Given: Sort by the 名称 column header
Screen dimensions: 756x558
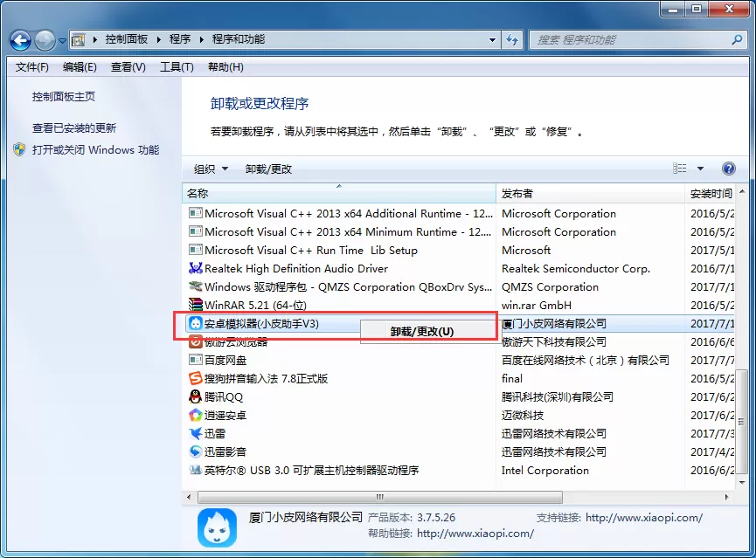Looking at the screenshot, I should click(339, 193).
